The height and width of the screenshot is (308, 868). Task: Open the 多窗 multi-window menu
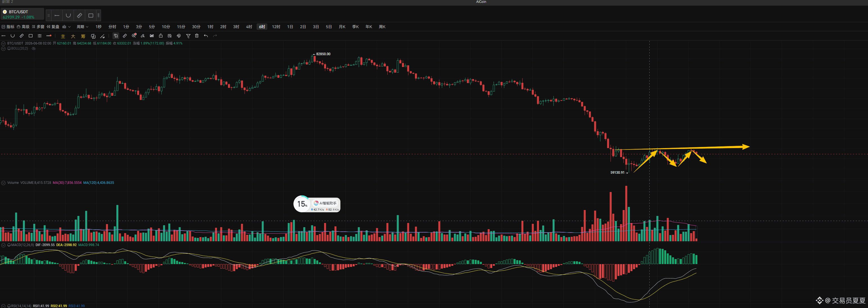[38, 27]
